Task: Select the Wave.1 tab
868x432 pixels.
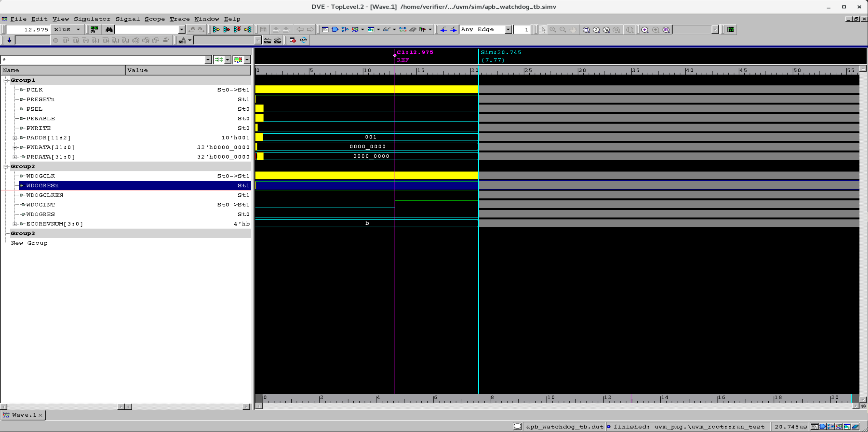Action: click(23, 415)
